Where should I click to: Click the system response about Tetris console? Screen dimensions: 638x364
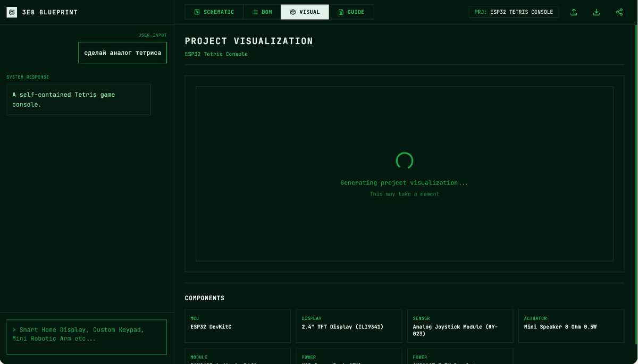79,99
